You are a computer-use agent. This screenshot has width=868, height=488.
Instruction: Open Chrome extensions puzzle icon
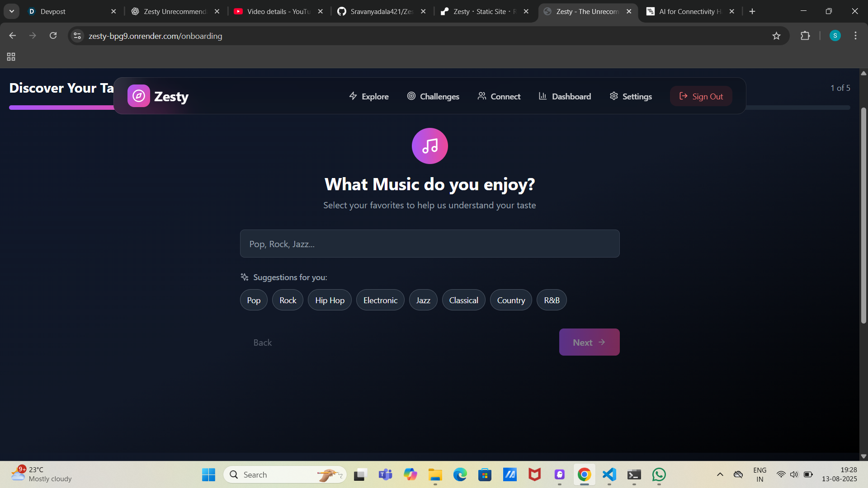(x=805, y=36)
